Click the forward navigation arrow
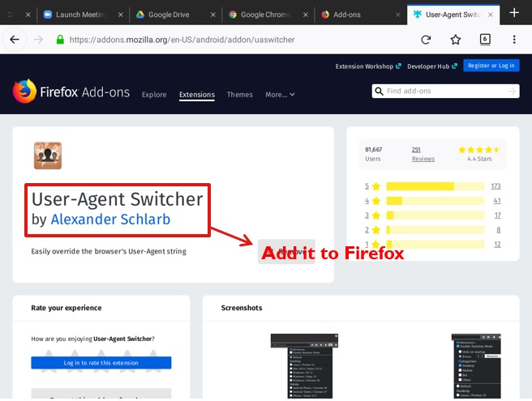The width and height of the screenshot is (532, 401). [38, 40]
